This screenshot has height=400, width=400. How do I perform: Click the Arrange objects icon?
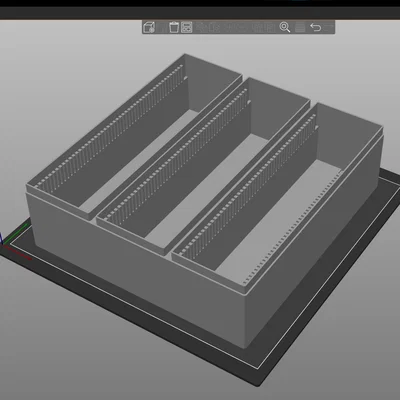(x=187, y=27)
